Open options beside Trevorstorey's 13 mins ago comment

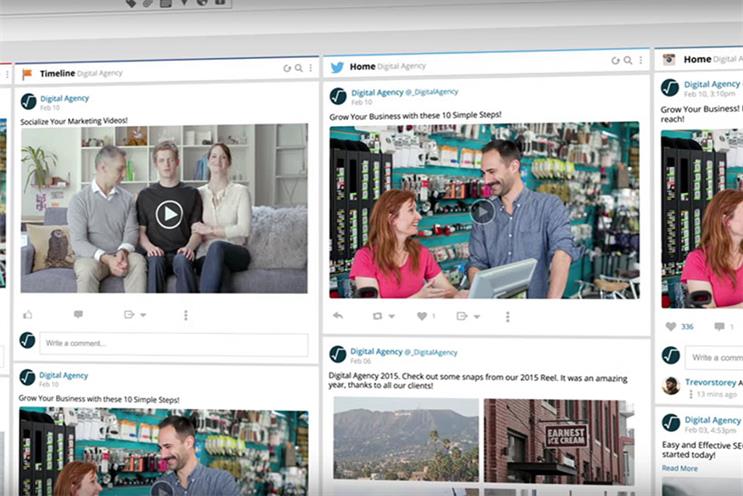691,394
